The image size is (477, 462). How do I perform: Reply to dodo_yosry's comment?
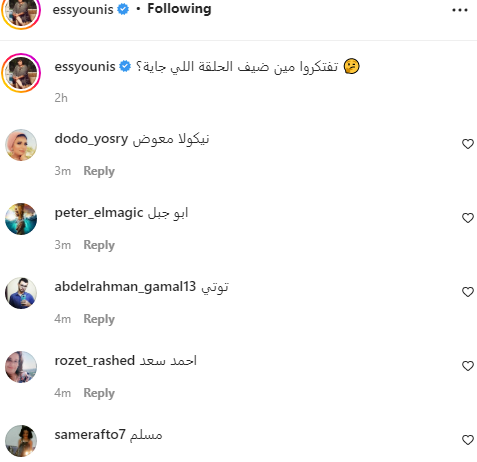point(99,171)
